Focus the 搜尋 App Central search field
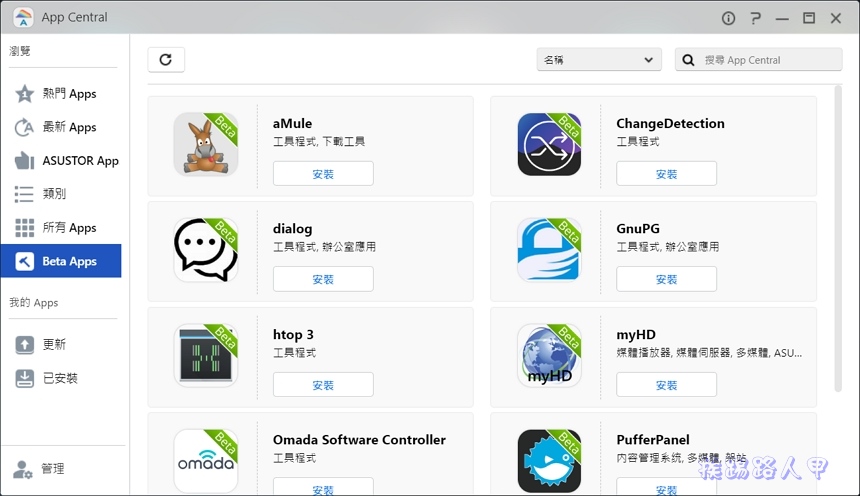This screenshot has height=496, width=860. pos(759,60)
